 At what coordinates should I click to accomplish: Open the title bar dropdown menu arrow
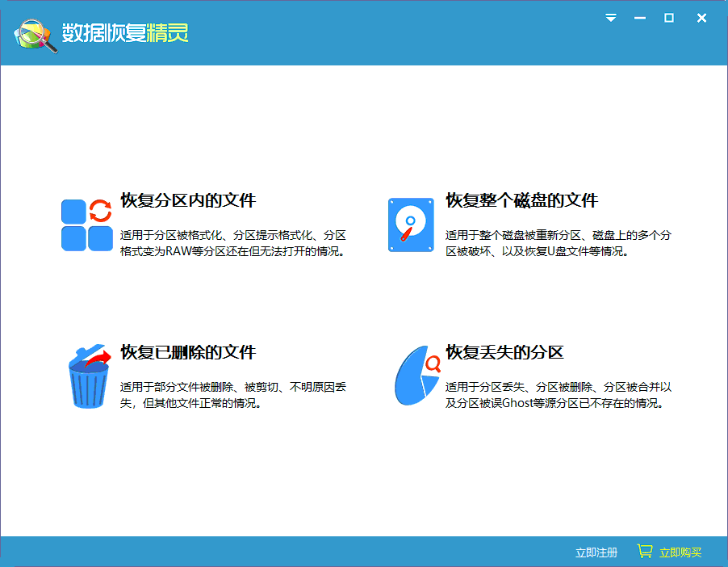pyautogui.click(x=611, y=18)
